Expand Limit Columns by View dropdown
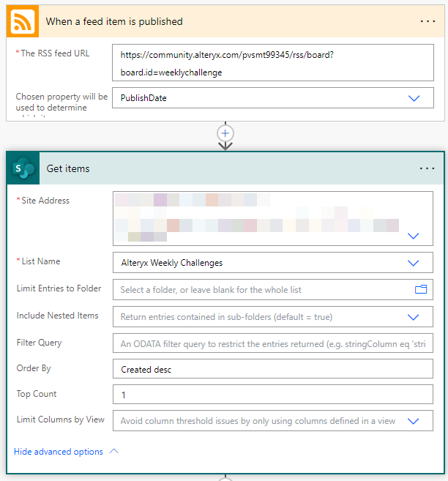Image resolution: width=448 pixels, height=481 pixels. [413, 421]
